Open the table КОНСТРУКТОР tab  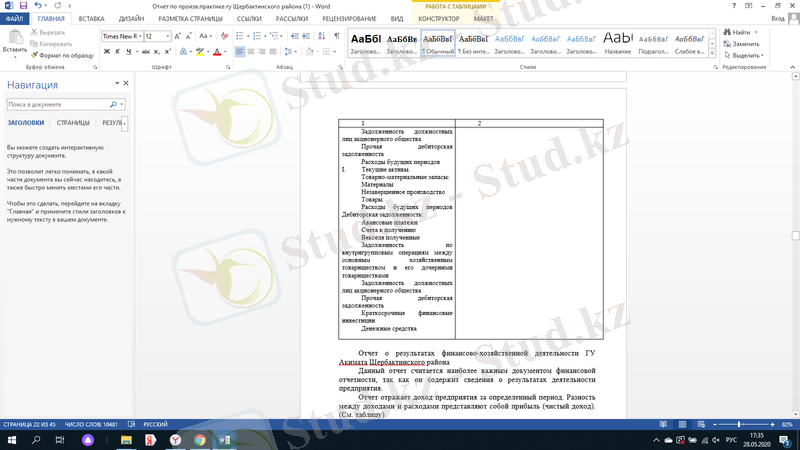(439, 19)
